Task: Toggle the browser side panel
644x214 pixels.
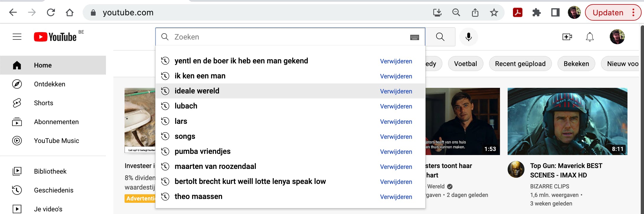Action: click(555, 13)
